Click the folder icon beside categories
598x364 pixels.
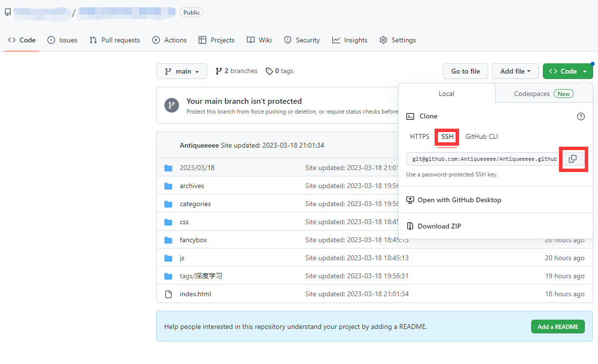(x=168, y=204)
